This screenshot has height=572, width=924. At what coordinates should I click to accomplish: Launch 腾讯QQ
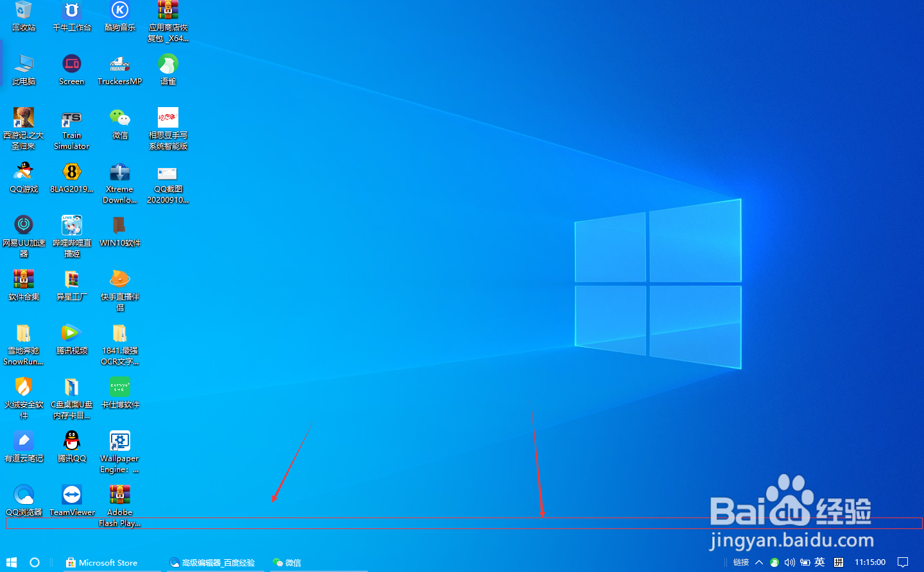pos(71,442)
